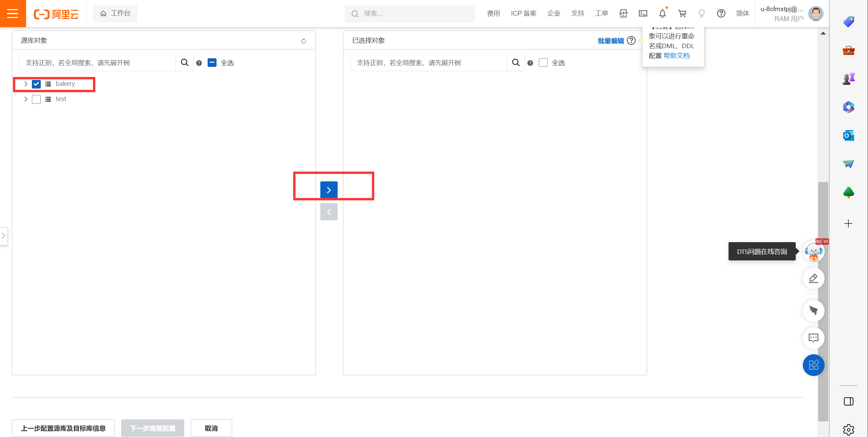868x437 pixels.
Task: Open the 工作台 workbench button
Action: 115,14
